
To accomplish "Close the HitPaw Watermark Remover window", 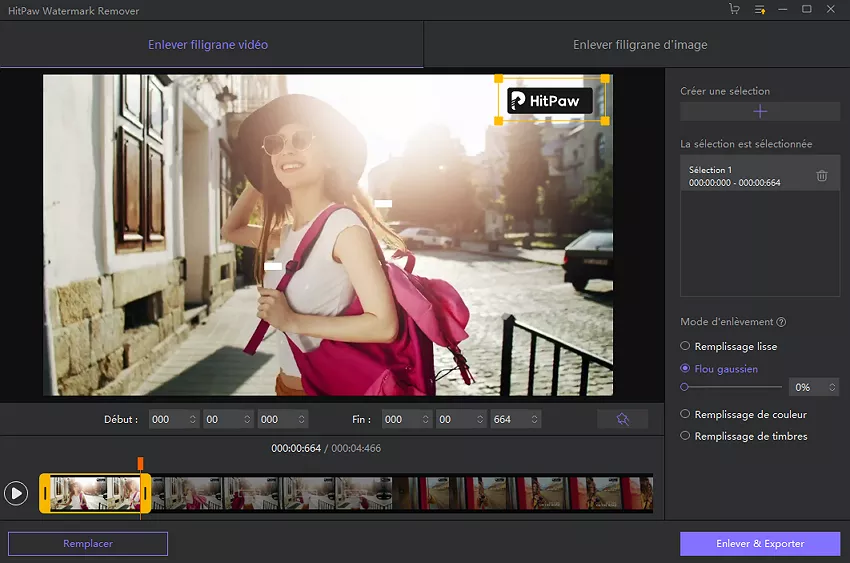I will point(830,9).
